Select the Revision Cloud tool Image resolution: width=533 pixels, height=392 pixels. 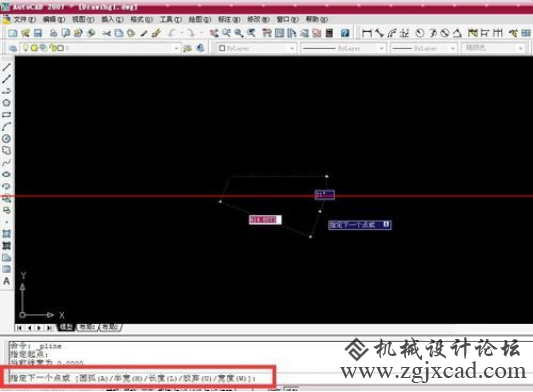(6, 150)
